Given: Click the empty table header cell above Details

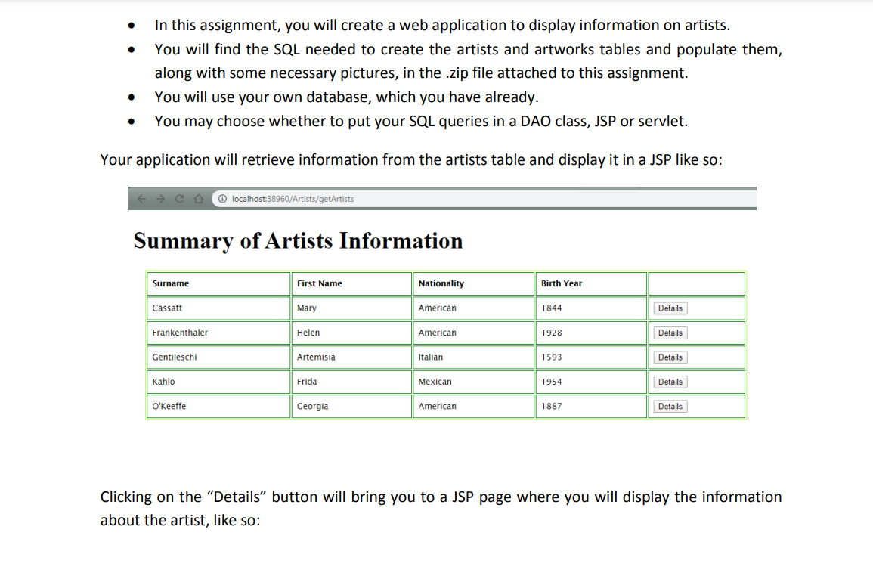Looking at the screenshot, I should 695,283.
